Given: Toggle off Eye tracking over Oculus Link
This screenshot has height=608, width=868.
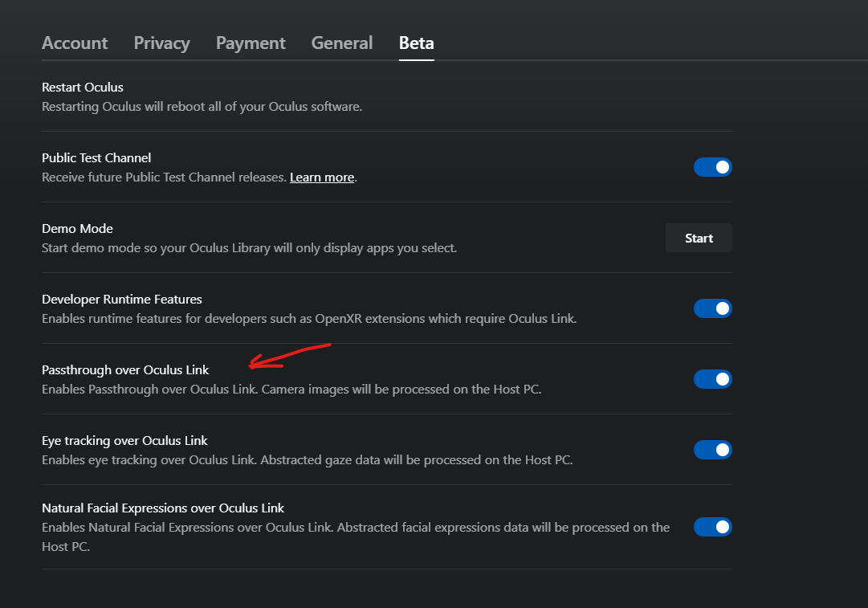Looking at the screenshot, I should 712,450.
